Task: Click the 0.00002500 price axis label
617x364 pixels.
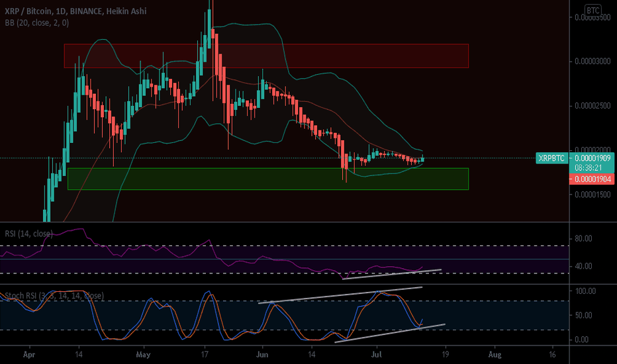Action: [x=593, y=106]
